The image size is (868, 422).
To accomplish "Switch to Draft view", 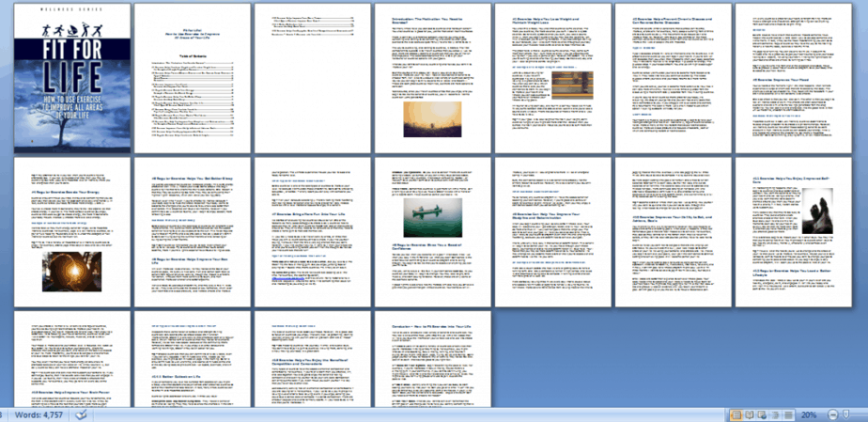I will click(788, 414).
